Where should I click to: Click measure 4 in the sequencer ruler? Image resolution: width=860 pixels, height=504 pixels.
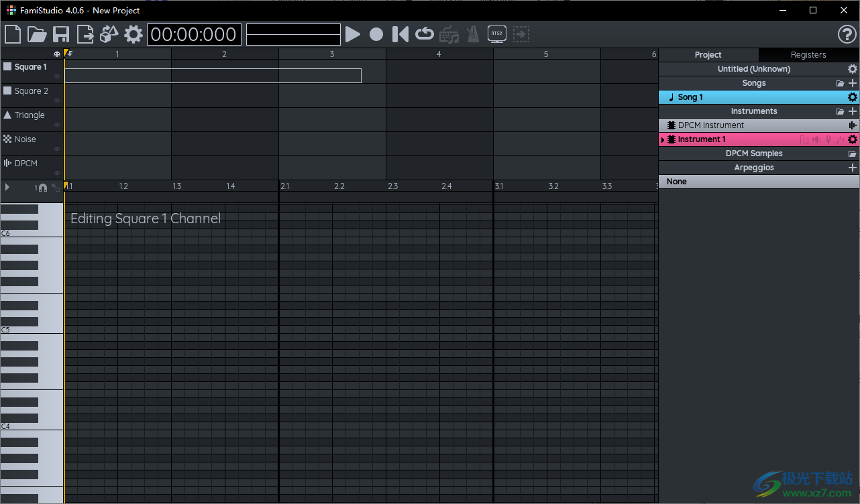click(439, 54)
